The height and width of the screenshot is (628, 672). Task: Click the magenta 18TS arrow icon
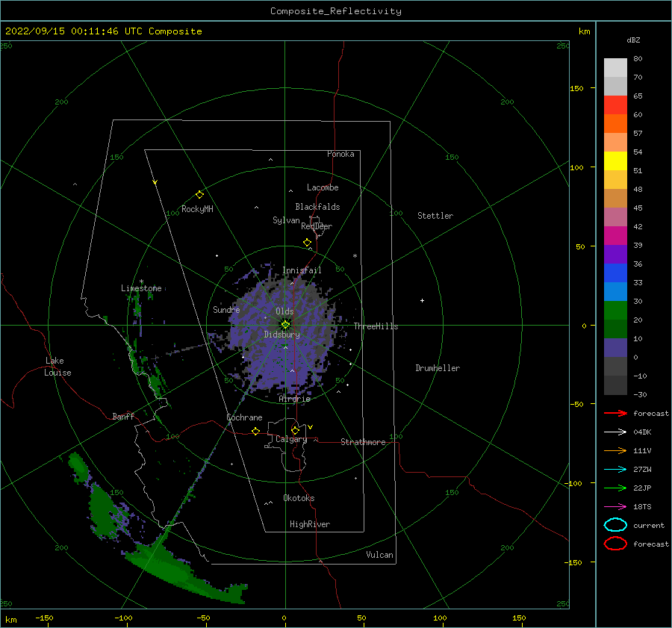[x=615, y=507]
